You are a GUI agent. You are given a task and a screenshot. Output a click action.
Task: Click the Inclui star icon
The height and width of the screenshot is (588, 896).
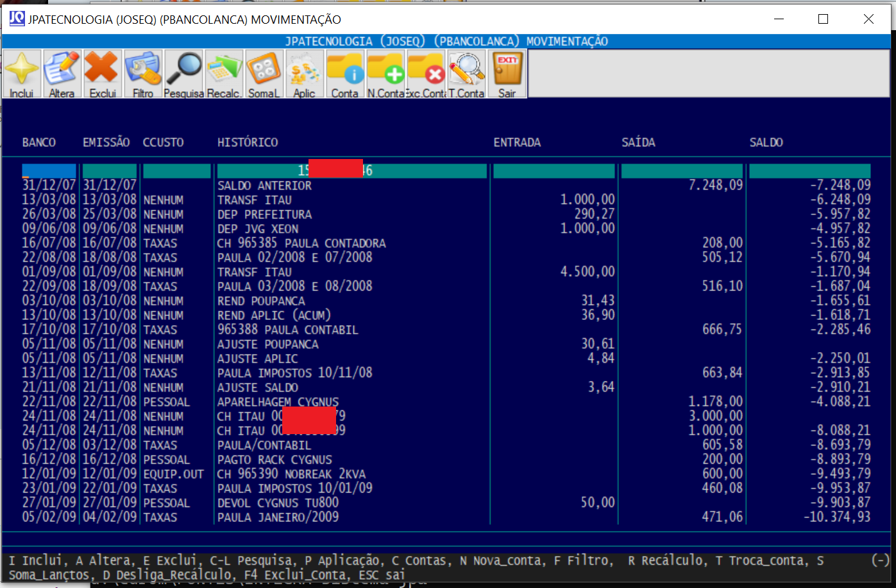22,73
